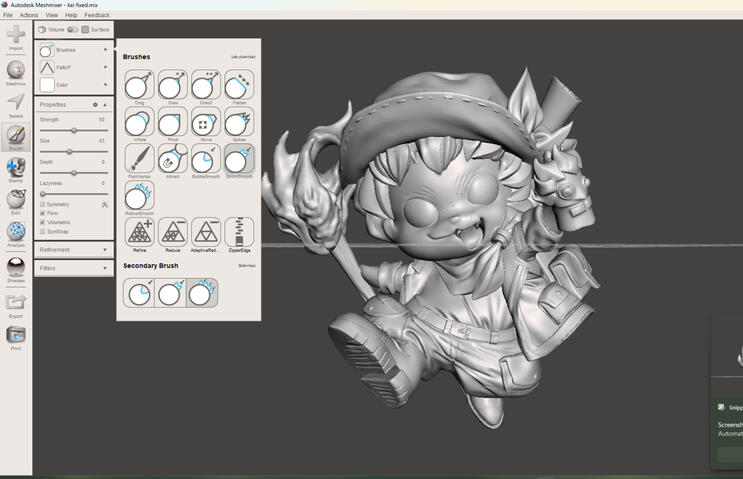Select the Move brush

click(x=206, y=124)
